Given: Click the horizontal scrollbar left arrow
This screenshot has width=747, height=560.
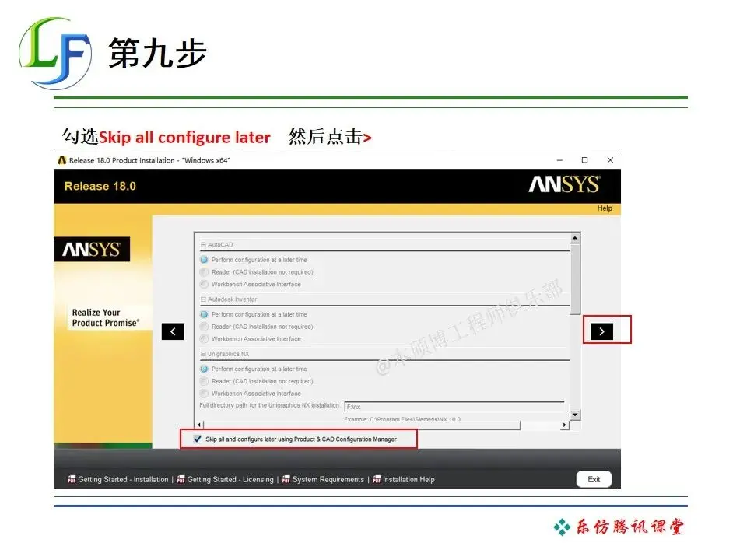Looking at the screenshot, I should tap(199, 425).
